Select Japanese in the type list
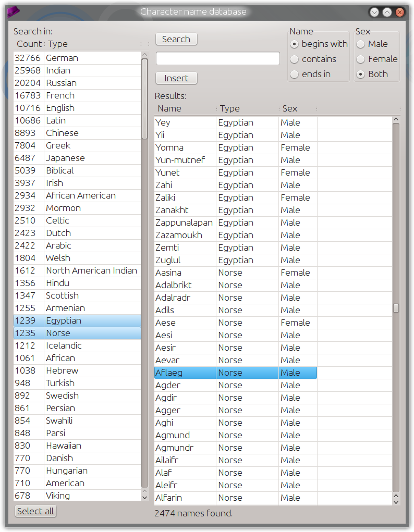Screen dimensions: 414x532 point(77,158)
